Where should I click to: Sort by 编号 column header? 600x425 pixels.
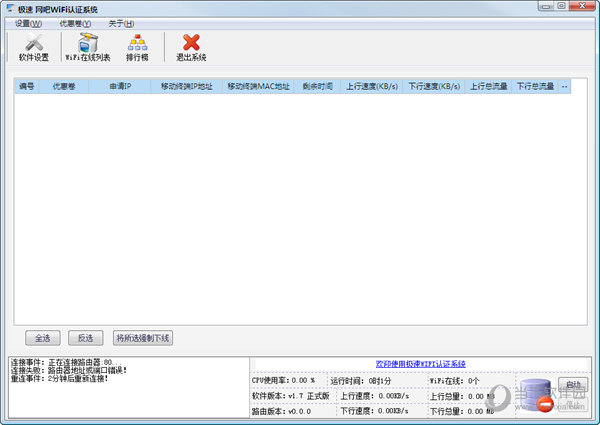click(x=27, y=86)
